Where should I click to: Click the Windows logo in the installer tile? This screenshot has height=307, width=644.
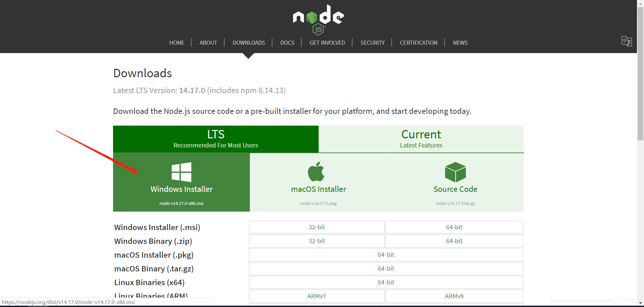pos(181,172)
